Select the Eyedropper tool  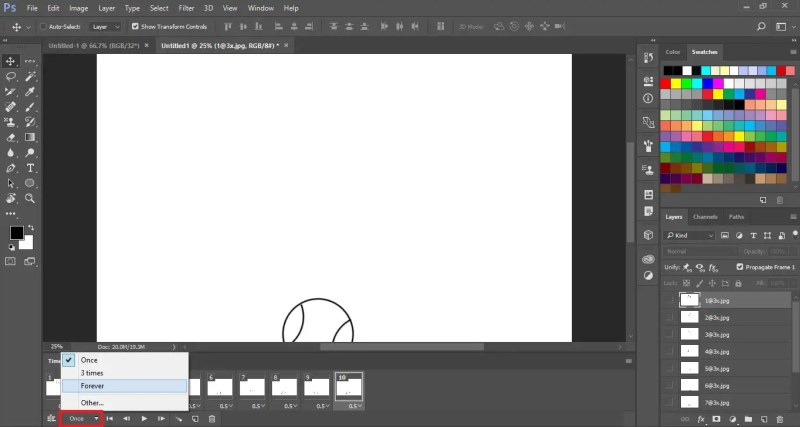30,92
